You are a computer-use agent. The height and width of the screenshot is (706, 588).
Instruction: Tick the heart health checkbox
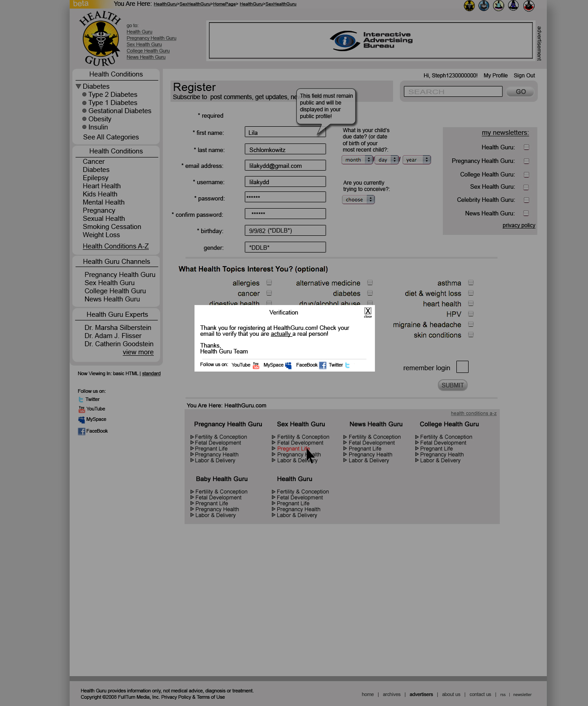471,303
